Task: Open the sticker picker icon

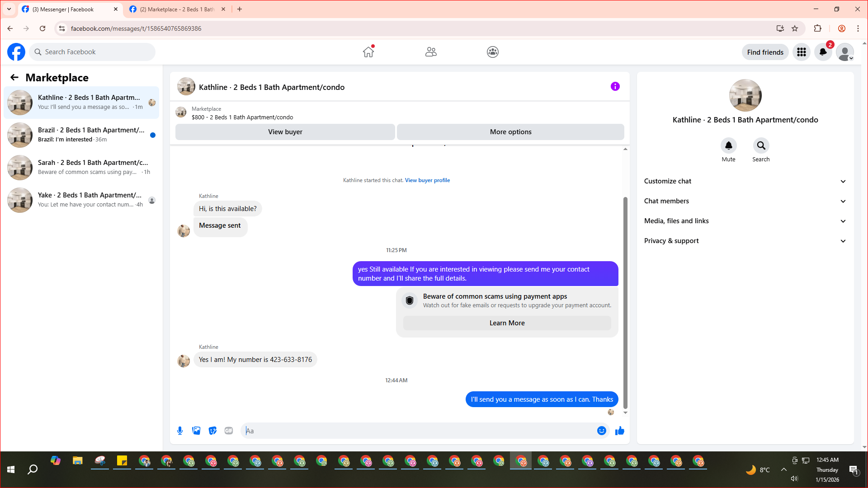Action: 212,431
